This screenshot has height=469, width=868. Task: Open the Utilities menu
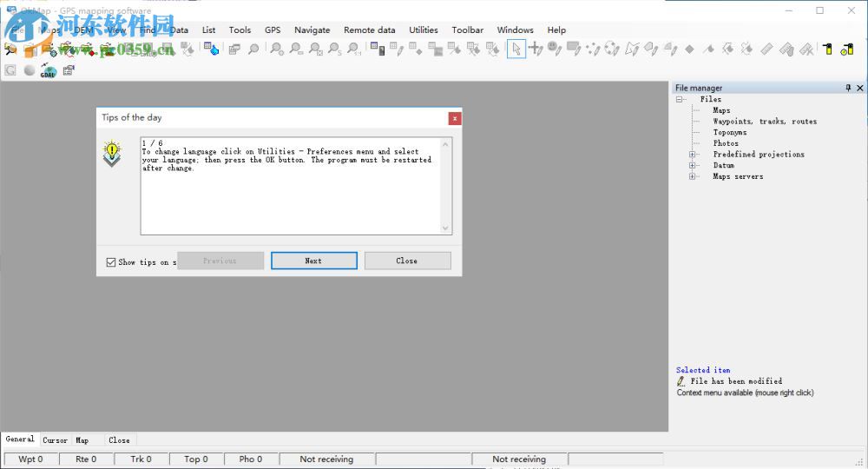424,30
